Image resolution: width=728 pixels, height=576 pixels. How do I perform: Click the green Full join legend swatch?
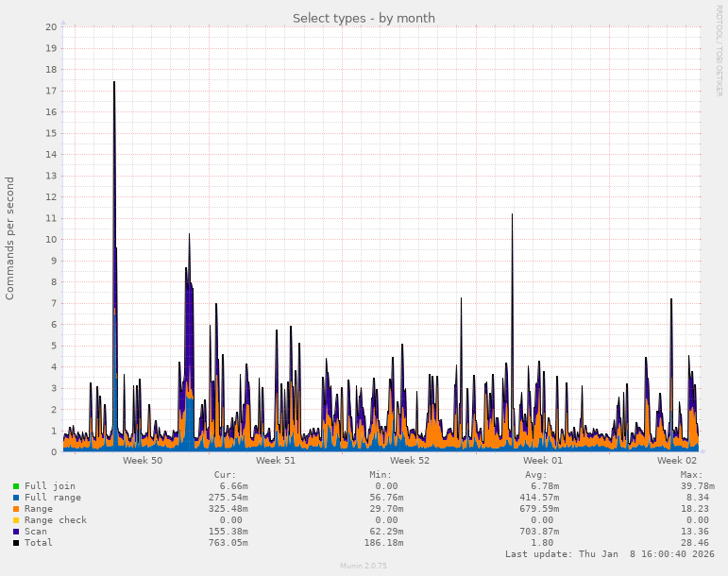[16, 485]
